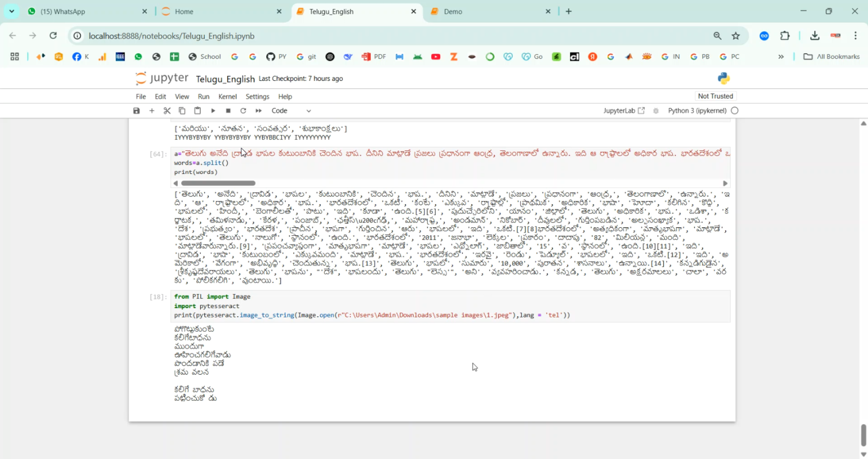Screen dimensions: 868x459
Task: Copy the selected cell from the toolbar
Action: tap(182, 110)
